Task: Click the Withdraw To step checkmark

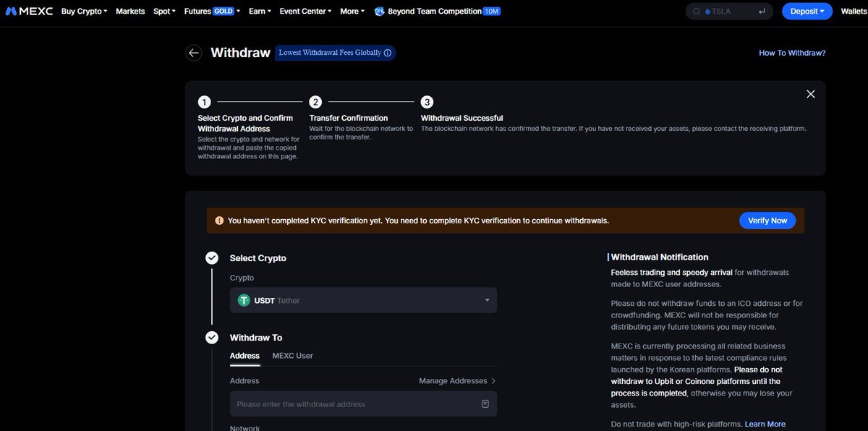Action: pos(212,338)
